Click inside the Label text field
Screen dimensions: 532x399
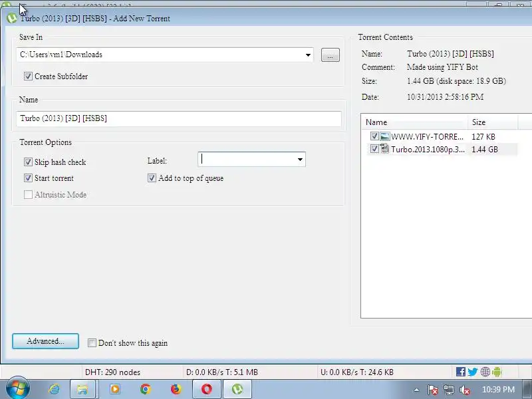[x=246, y=160]
